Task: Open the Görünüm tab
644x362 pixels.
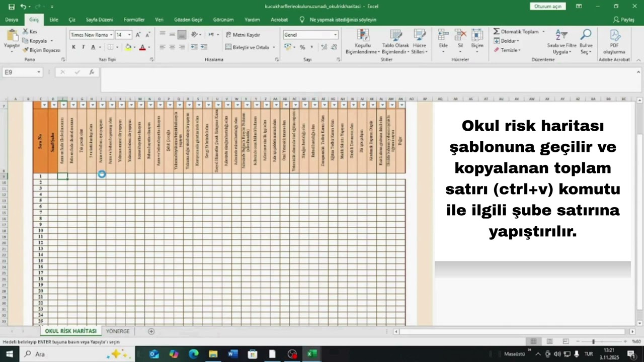Action: click(x=223, y=20)
